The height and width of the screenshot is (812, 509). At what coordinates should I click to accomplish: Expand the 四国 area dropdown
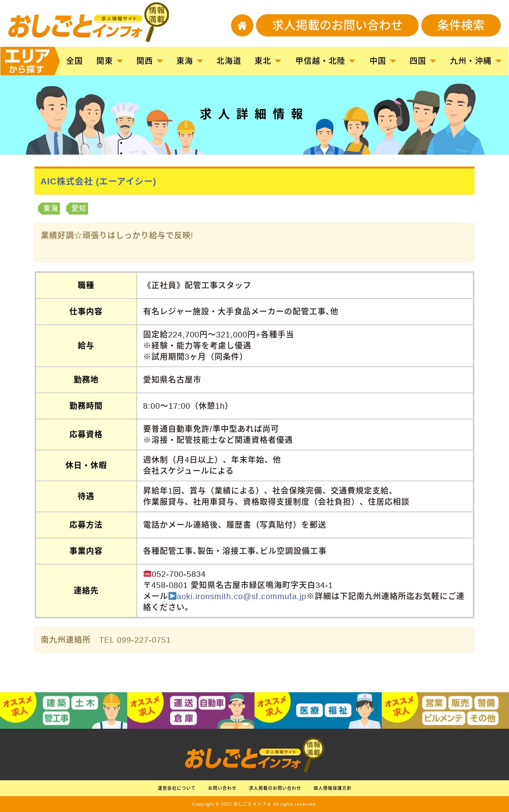coord(423,61)
